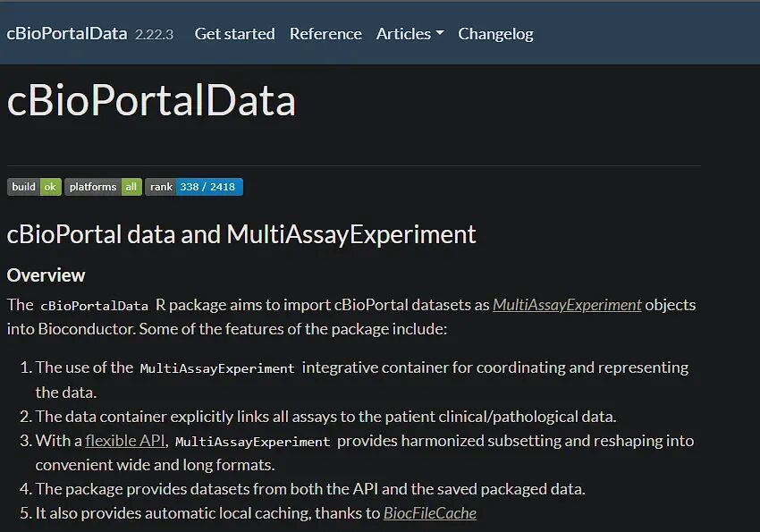The width and height of the screenshot is (760, 532).
Task: Click the rank 338 / 2418 badge
Action: [194, 187]
